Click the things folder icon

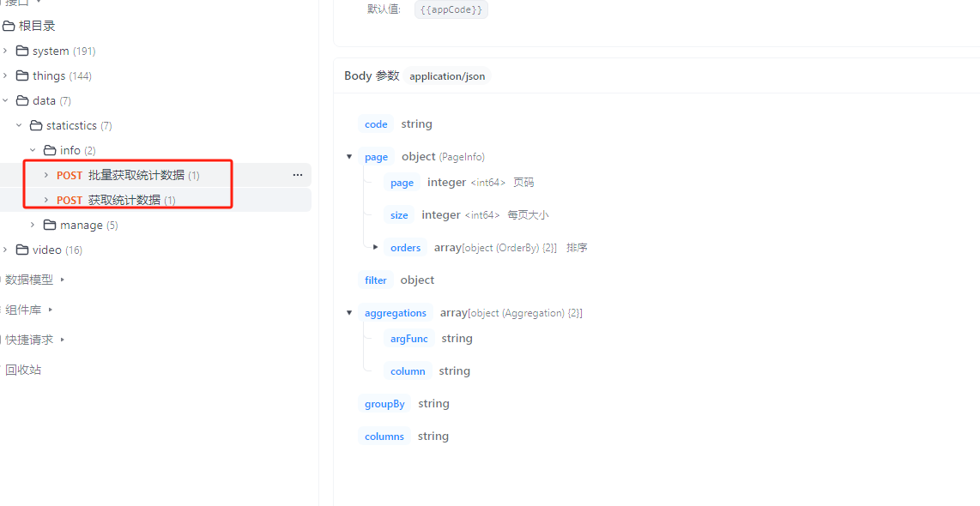coord(22,76)
